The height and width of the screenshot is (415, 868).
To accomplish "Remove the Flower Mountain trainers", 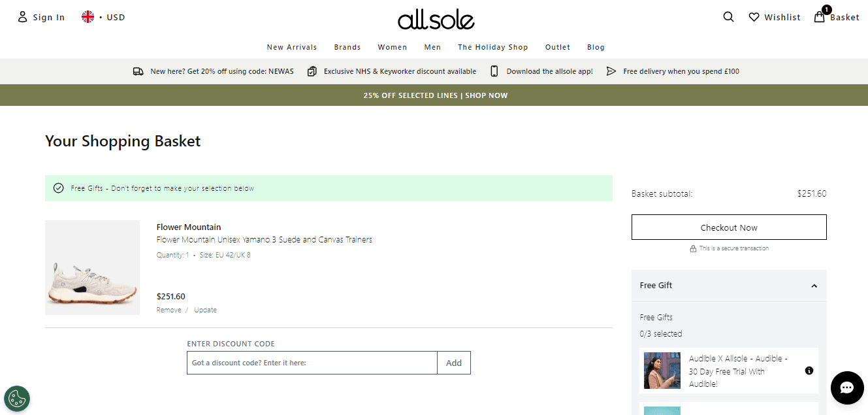I will [x=169, y=310].
